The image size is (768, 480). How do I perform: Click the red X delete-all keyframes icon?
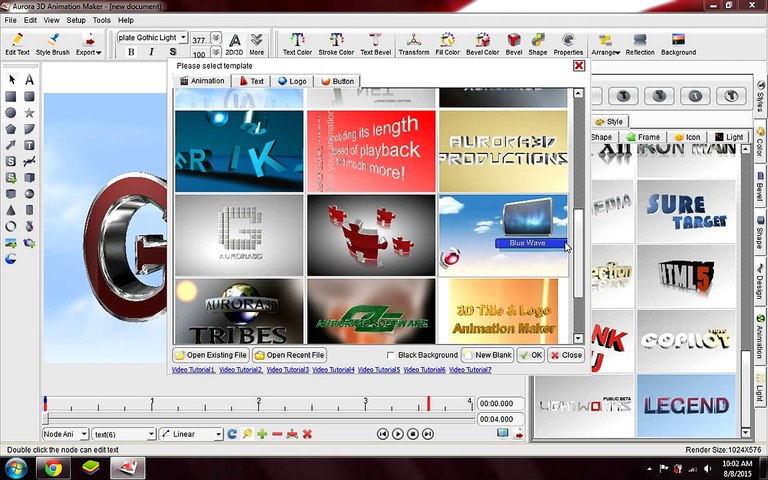click(307, 434)
